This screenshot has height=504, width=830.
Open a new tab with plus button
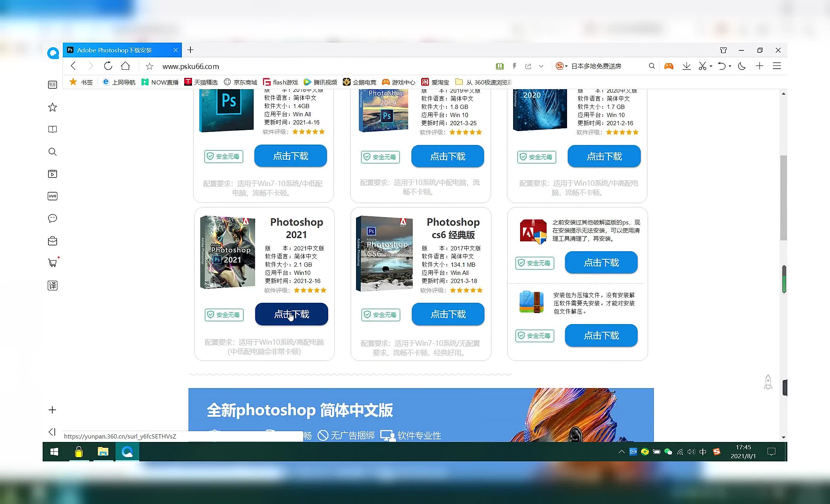click(x=190, y=50)
